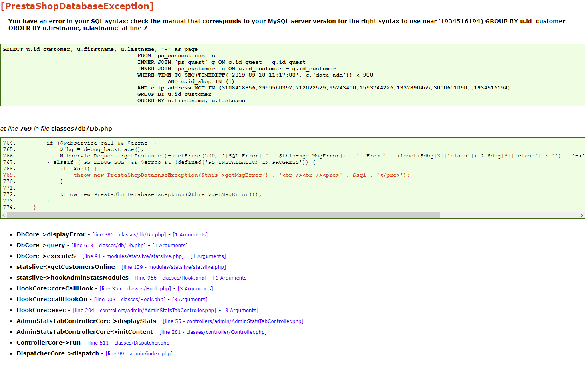Click the throw statement on code line 772
Screen dimensions: 588x371
tap(161, 194)
